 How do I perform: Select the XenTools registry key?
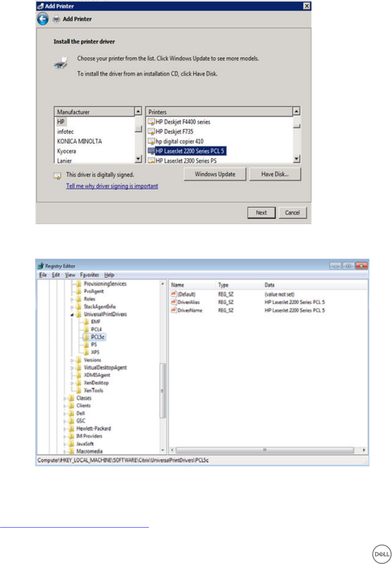(93, 390)
